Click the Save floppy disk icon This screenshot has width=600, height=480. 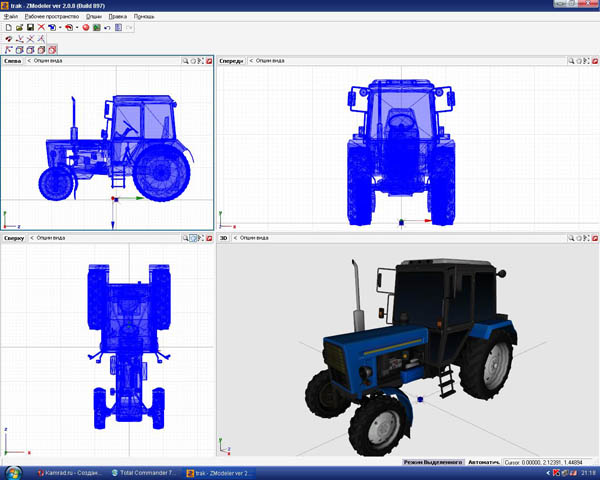click(x=30, y=27)
